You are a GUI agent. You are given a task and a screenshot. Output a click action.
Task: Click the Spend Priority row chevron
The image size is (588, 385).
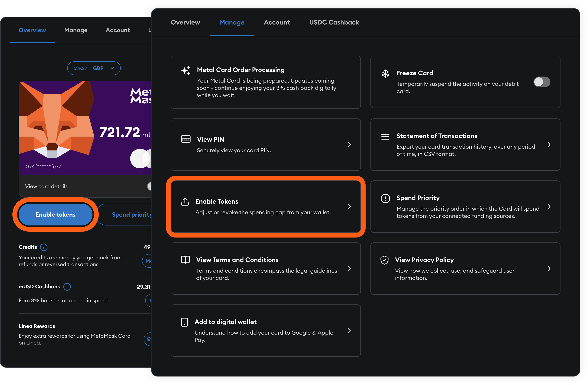coord(549,207)
